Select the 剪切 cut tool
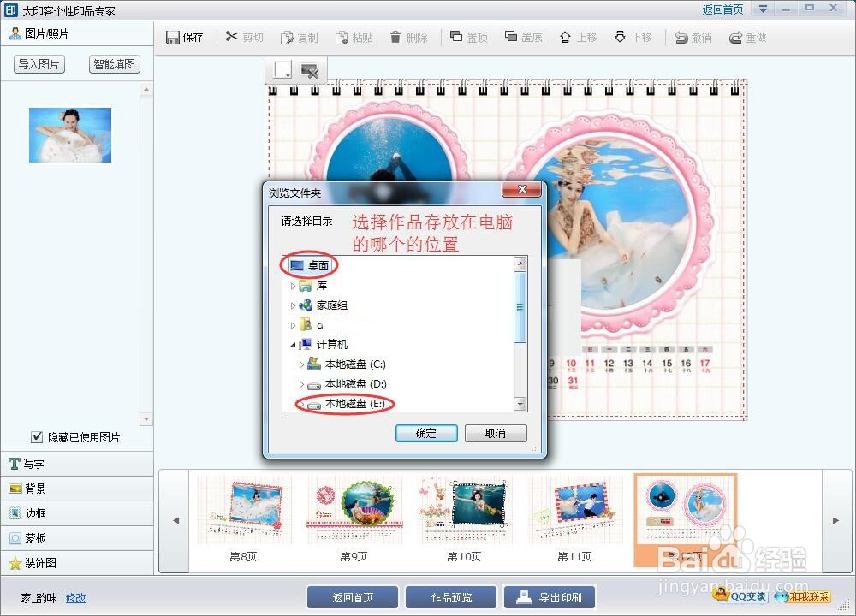The image size is (856, 616). [x=243, y=37]
